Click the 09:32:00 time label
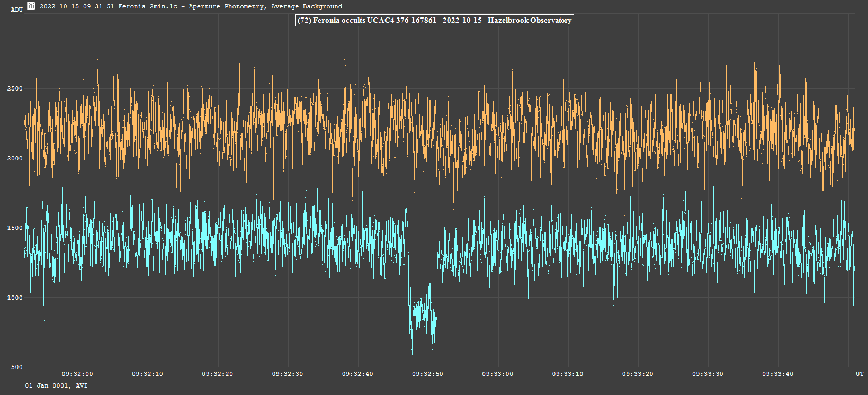Screen dimensions: 868x395 tap(77, 374)
